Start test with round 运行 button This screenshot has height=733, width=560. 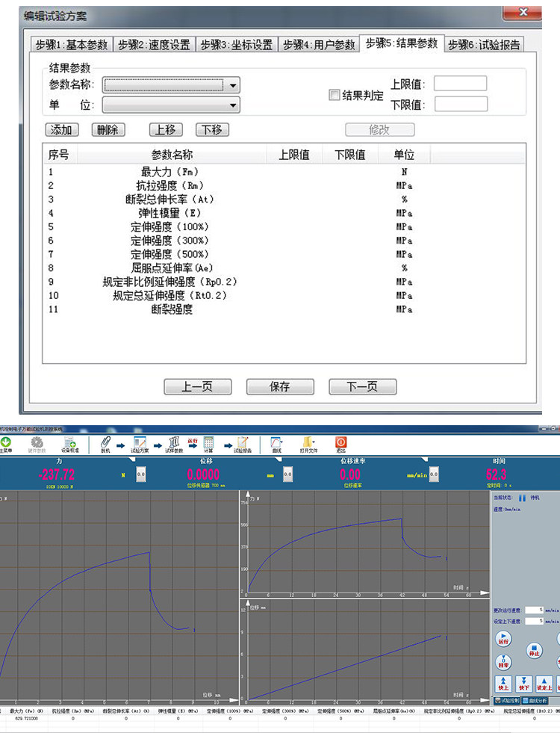(x=503, y=639)
